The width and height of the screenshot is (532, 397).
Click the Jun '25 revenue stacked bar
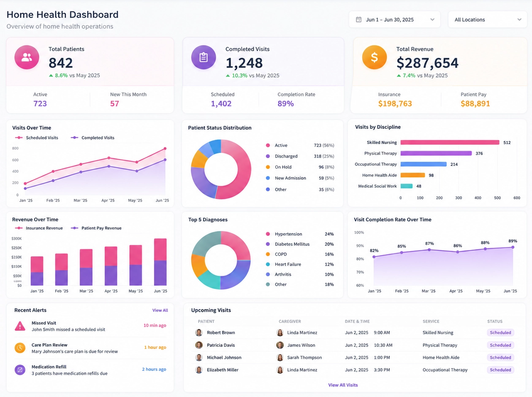(x=160, y=262)
